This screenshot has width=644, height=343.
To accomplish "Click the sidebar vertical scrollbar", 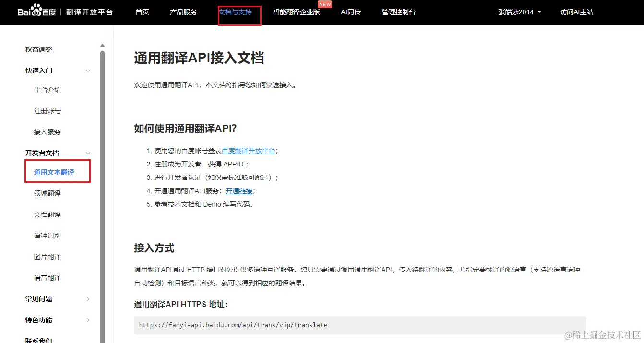I will click(102, 197).
